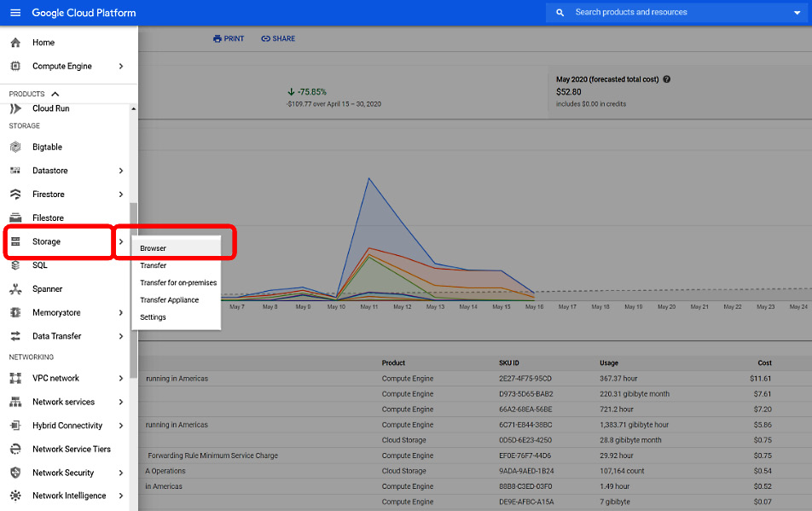The image size is (812, 511).
Task: Choose Transfer for on-premises option
Action: pyautogui.click(x=177, y=282)
